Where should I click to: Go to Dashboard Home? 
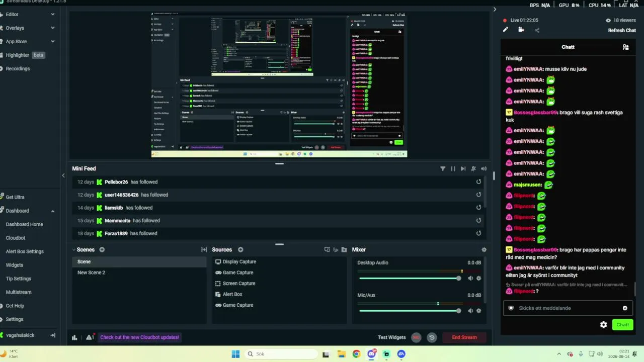(x=24, y=224)
